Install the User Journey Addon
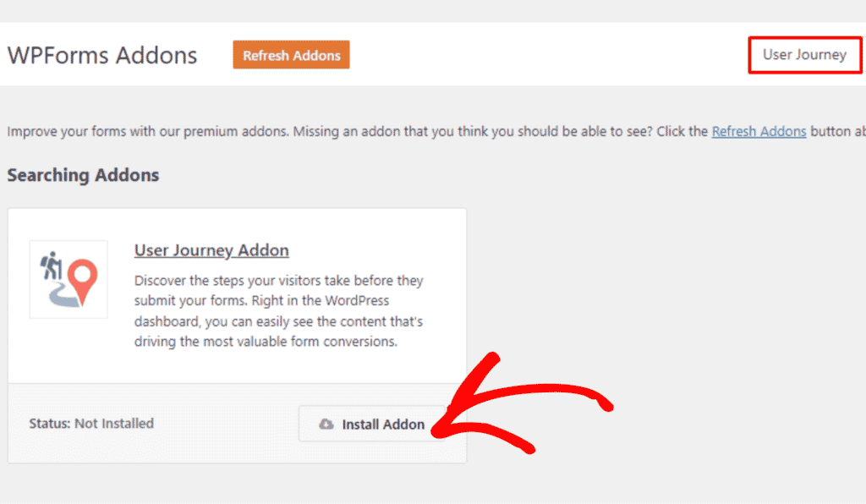 (x=372, y=424)
